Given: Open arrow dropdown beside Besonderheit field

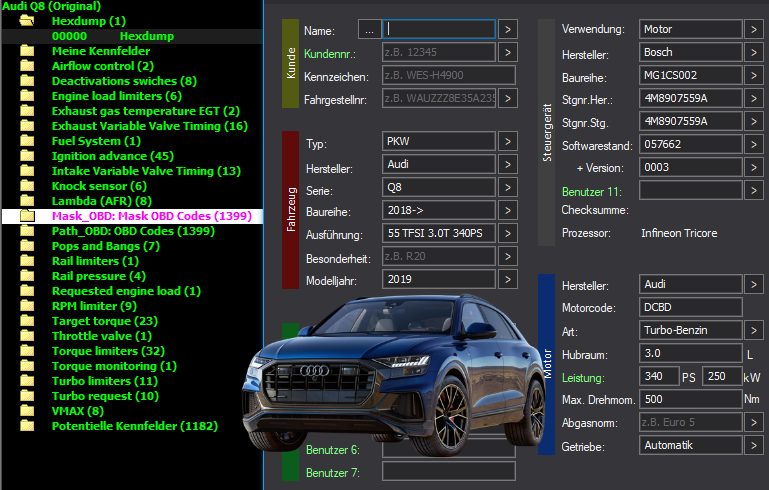Looking at the screenshot, I should pos(508,257).
